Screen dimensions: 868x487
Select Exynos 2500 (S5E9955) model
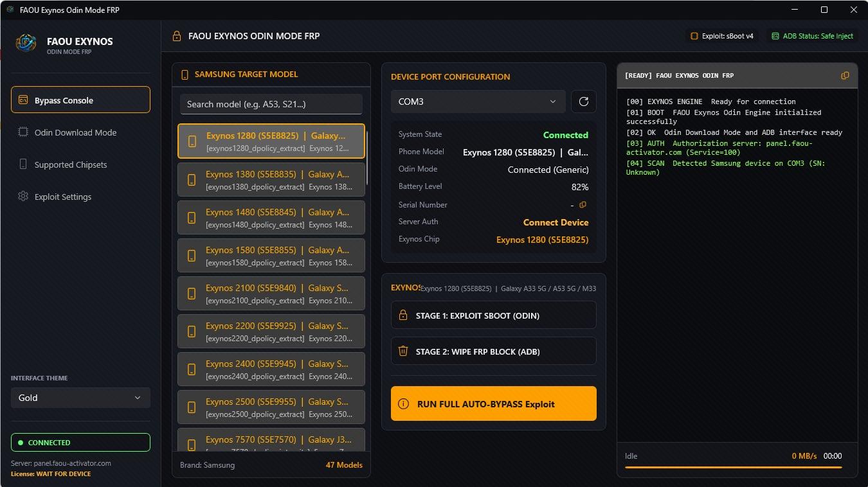click(271, 407)
